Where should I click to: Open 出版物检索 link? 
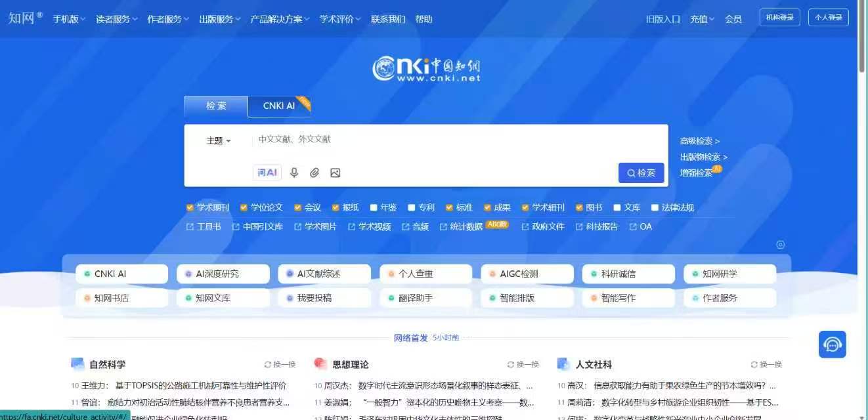pos(704,157)
